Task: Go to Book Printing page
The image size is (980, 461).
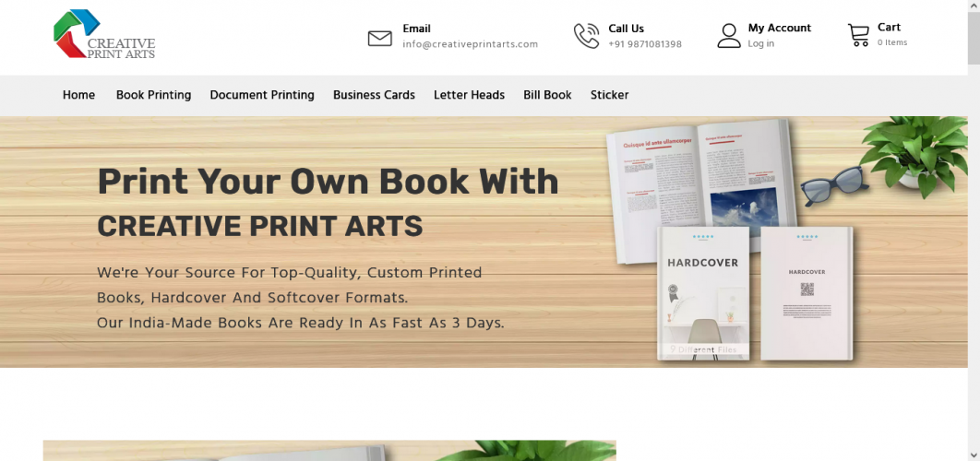Action: (154, 95)
